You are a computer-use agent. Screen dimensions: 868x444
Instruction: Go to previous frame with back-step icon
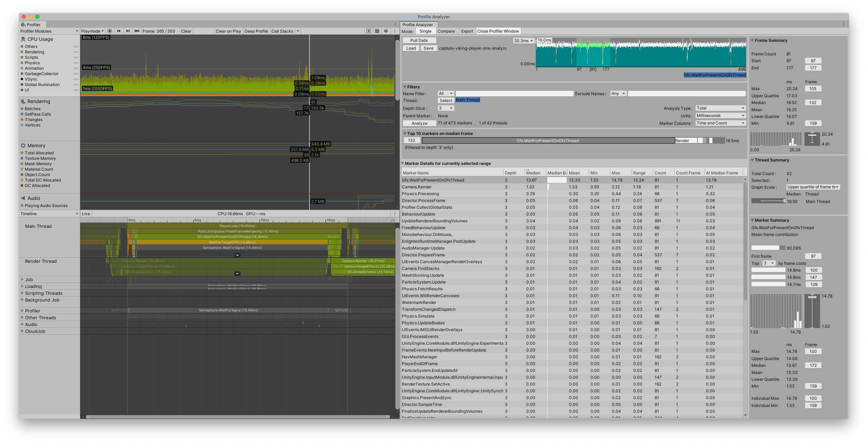coord(119,31)
